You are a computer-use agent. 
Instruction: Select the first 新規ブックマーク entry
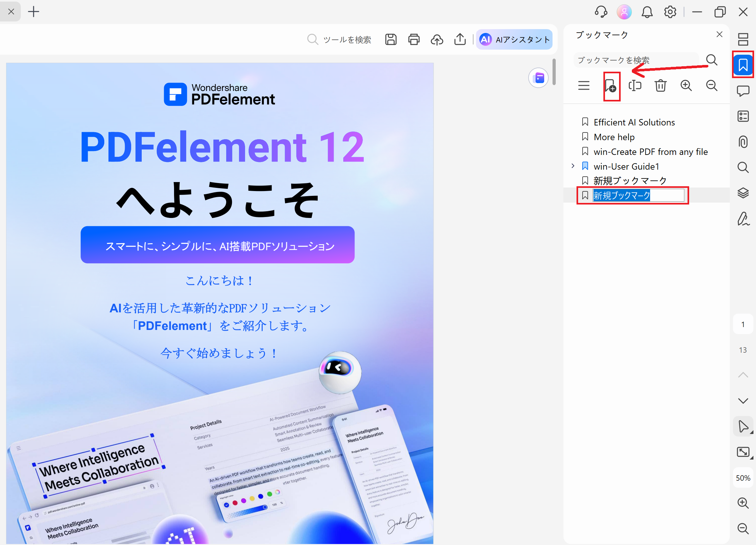630,181
